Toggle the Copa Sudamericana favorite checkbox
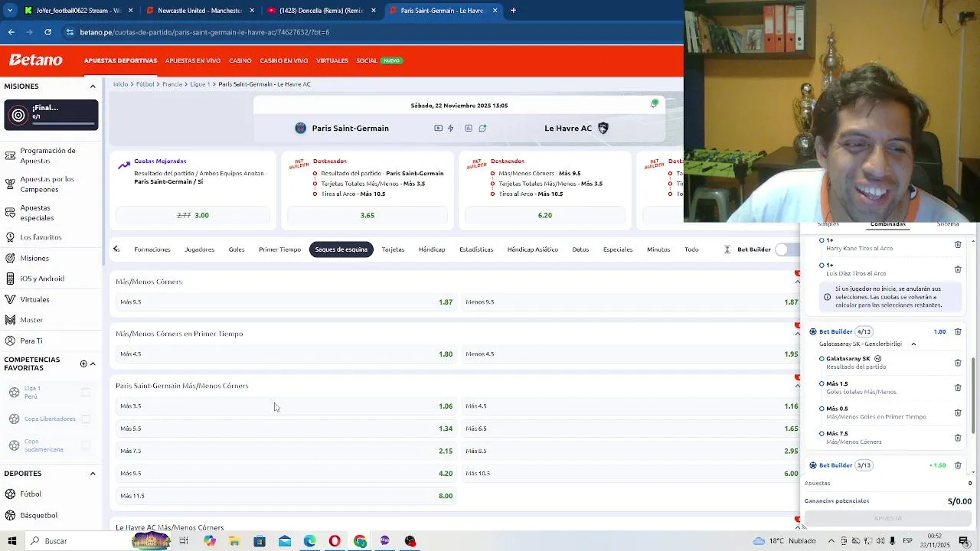Image resolution: width=980 pixels, height=551 pixels. click(86, 445)
